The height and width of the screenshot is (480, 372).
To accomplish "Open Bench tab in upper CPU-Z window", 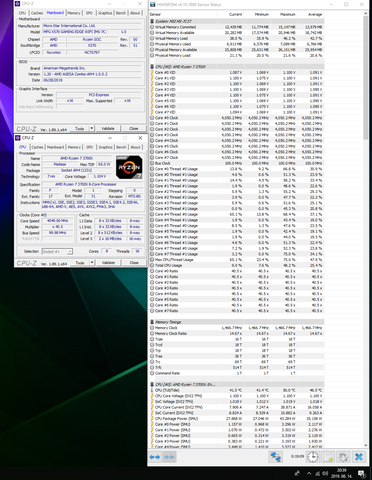I will tap(121, 13).
